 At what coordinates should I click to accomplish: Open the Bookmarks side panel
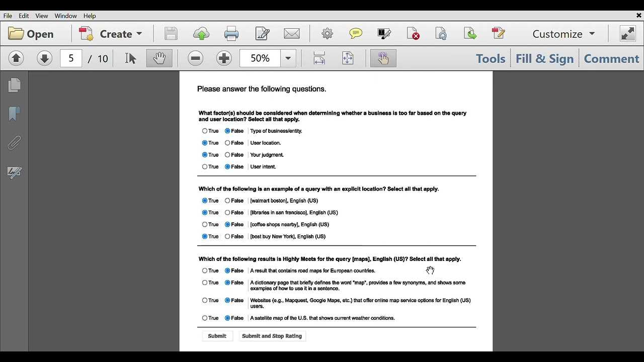(14, 114)
